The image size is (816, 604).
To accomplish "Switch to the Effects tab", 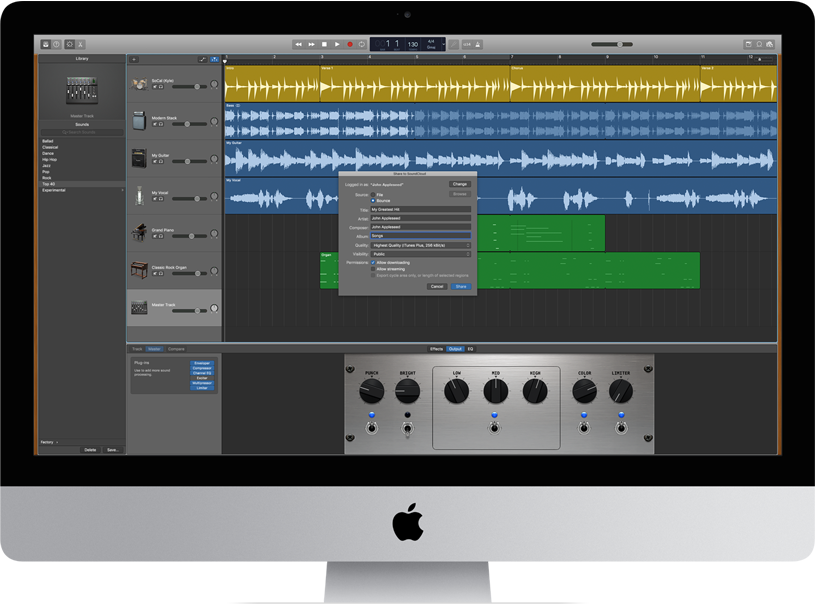I will click(x=436, y=349).
